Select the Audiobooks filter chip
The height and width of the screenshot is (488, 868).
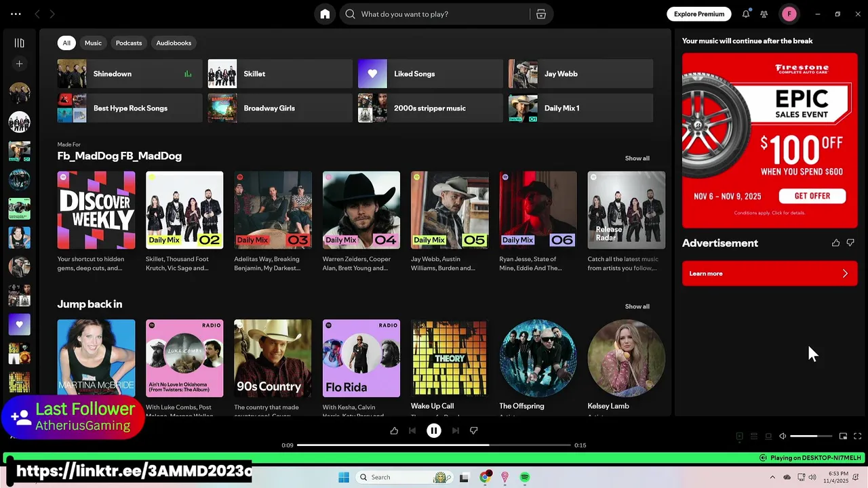point(174,43)
